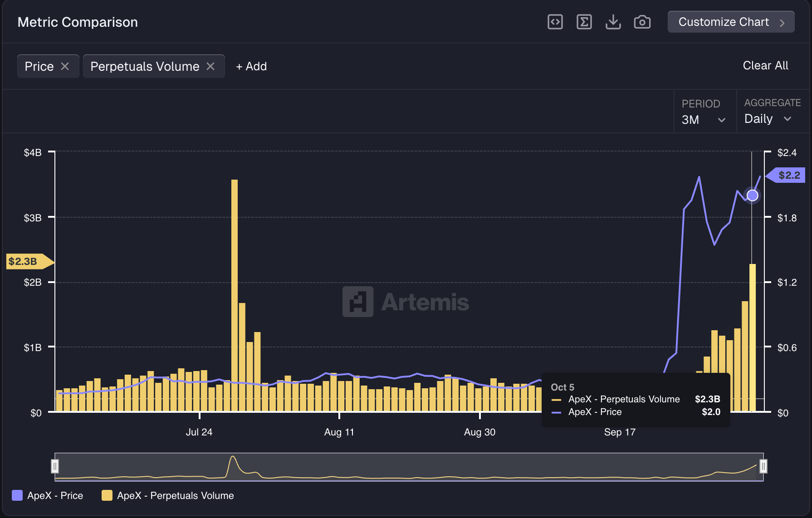Click the Metric Comparison title
This screenshot has height=518, width=812.
coord(78,22)
